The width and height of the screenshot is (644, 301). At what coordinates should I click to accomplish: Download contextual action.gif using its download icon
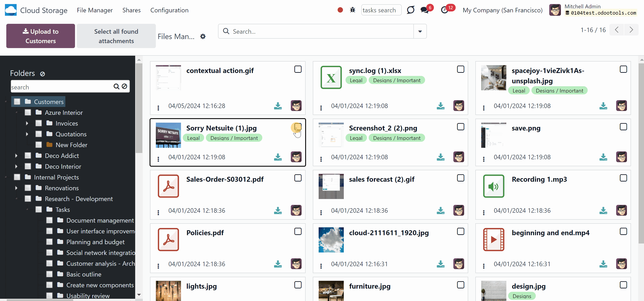pyautogui.click(x=278, y=106)
